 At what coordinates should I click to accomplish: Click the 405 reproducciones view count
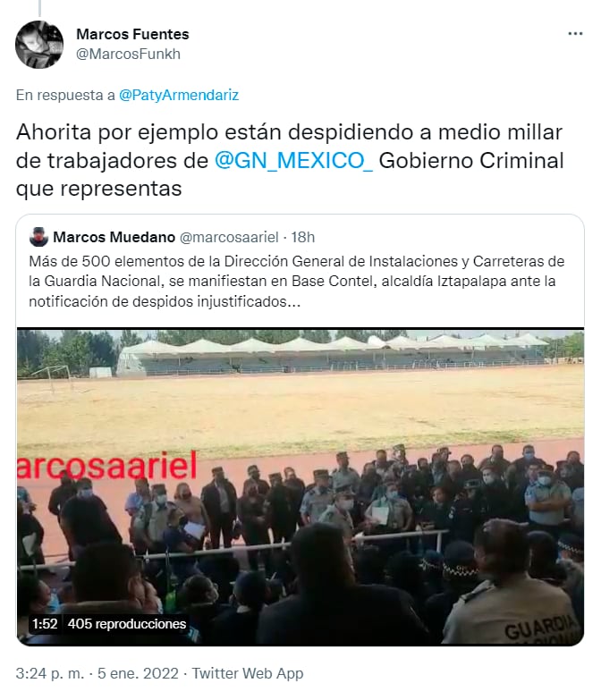coord(127,624)
